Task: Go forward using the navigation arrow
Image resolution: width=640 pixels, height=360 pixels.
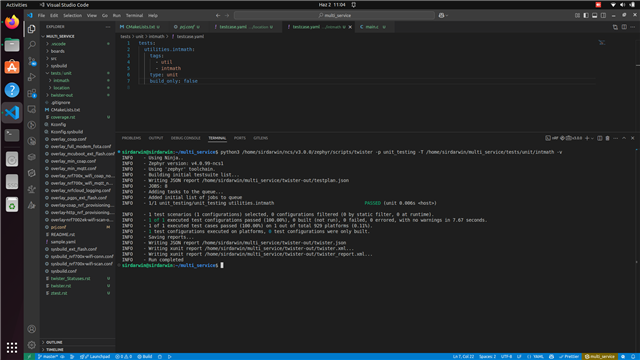Action: 227,16
